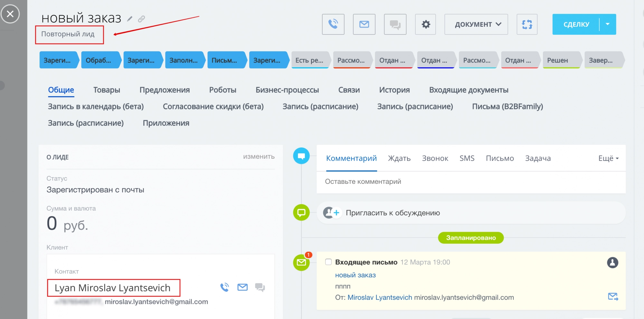The height and width of the screenshot is (319, 644).
Task: Switch to the Товары tab
Action: coord(107,90)
